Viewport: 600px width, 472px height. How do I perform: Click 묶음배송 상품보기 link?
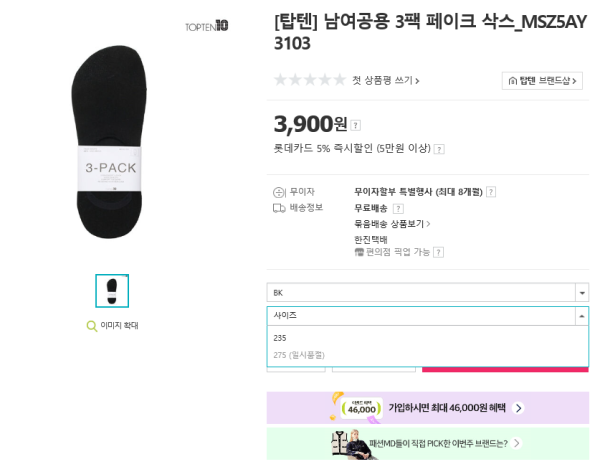click(x=392, y=224)
